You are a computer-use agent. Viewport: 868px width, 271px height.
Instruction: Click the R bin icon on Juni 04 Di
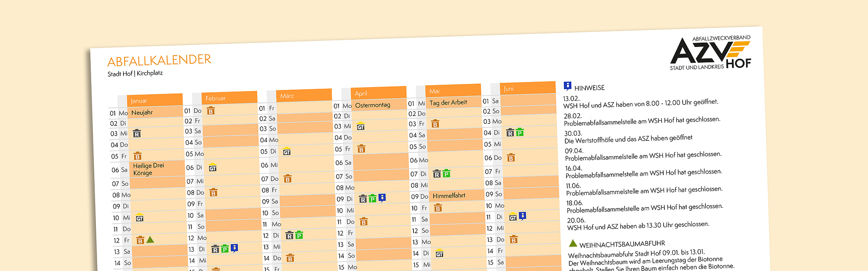point(510,133)
